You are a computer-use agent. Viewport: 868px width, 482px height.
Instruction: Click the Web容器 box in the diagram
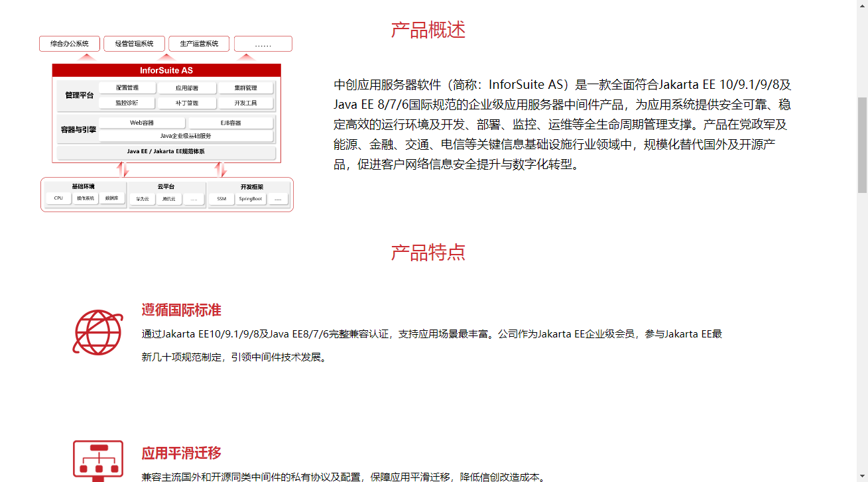click(142, 123)
